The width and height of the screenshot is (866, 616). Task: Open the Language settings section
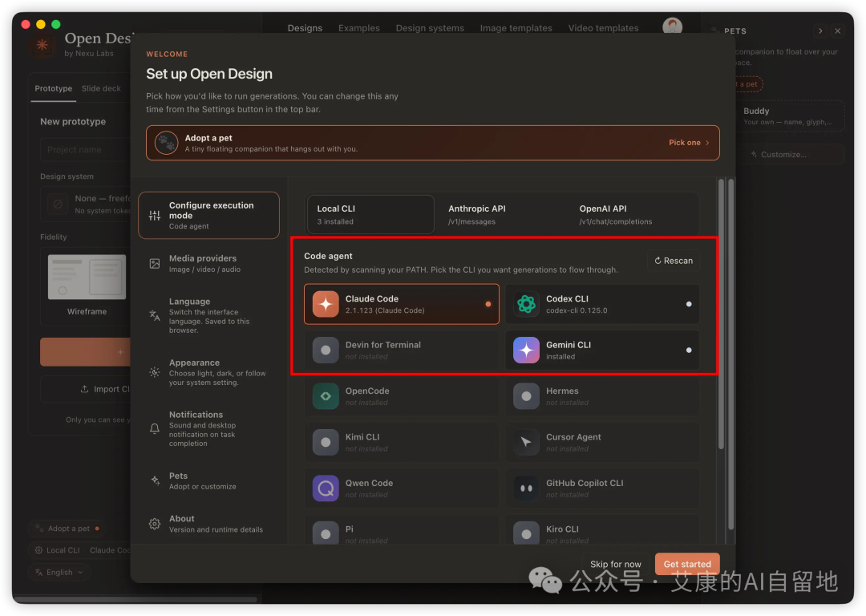pyautogui.click(x=208, y=315)
